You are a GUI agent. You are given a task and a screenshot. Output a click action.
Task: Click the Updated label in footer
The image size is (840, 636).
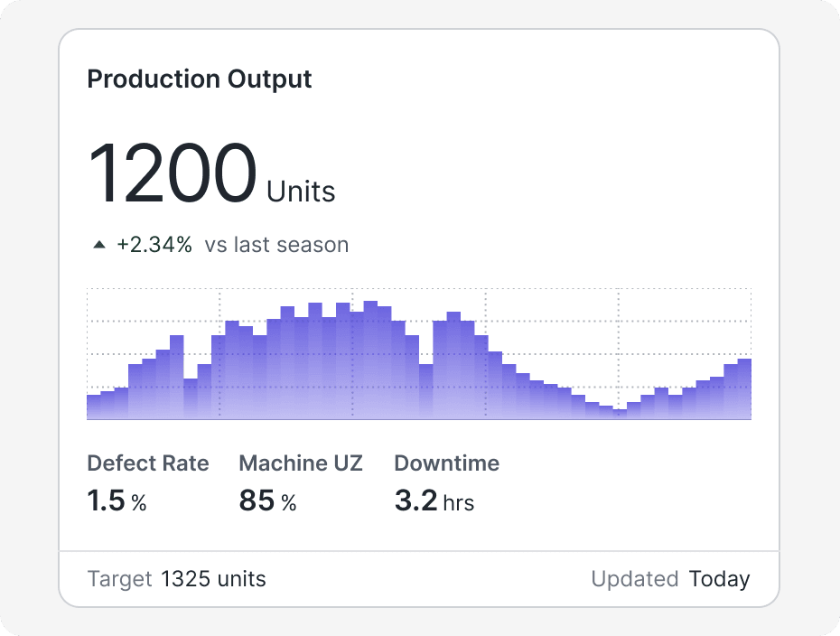pyautogui.click(x=635, y=579)
